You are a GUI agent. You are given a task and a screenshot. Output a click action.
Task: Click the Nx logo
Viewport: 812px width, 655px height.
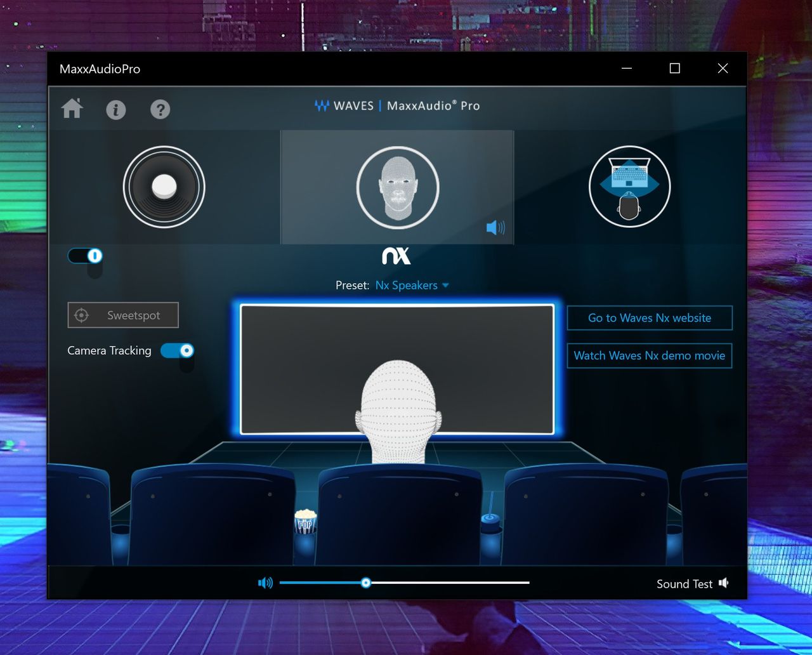396,256
